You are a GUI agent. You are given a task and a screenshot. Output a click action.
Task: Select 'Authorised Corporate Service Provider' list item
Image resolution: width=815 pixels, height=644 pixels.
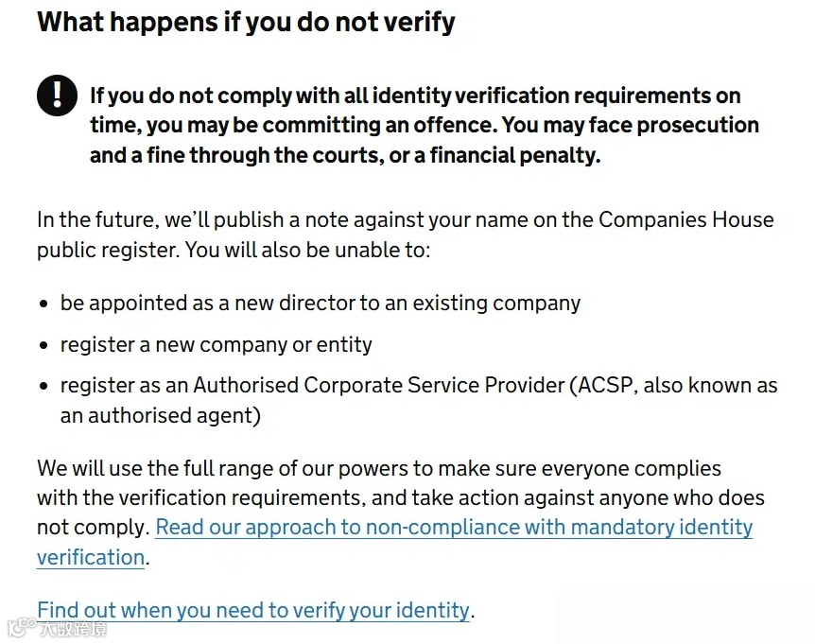click(x=419, y=400)
